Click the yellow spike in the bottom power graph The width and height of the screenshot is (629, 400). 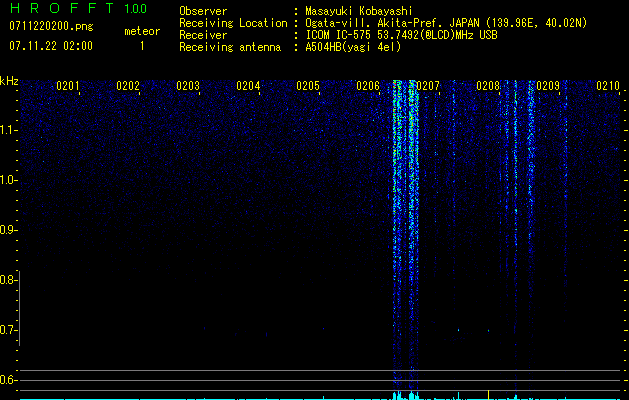coord(488,394)
